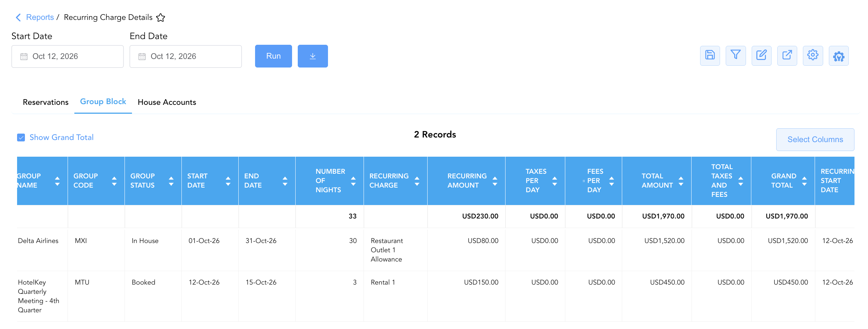Image resolution: width=868 pixels, height=329 pixels.
Task: Sort by Number of Nights arrows
Action: click(x=353, y=181)
